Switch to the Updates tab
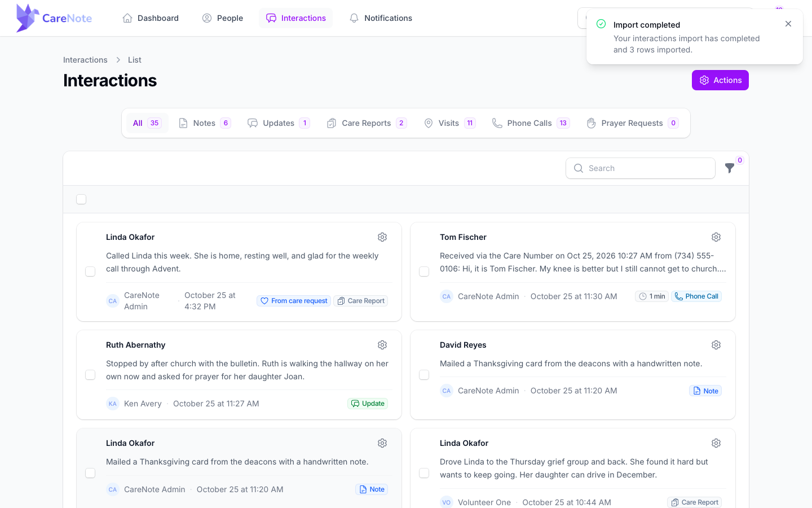 pos(279,123)
